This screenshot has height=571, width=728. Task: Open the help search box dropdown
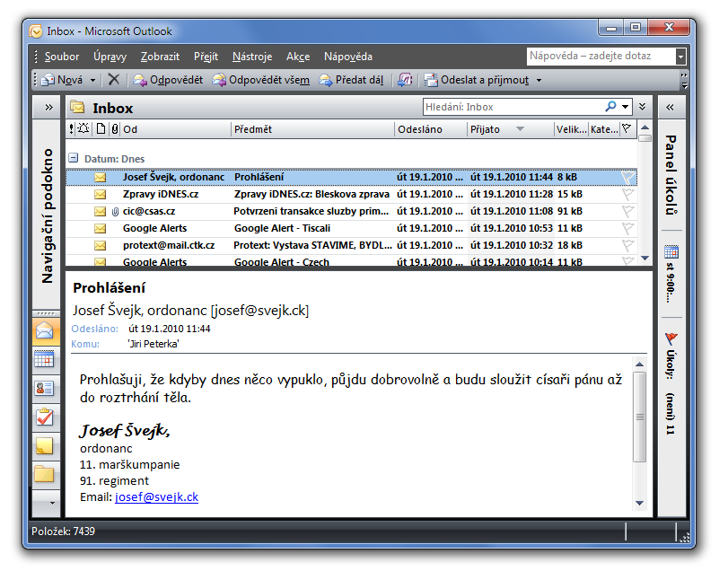(x=680, y=57)
